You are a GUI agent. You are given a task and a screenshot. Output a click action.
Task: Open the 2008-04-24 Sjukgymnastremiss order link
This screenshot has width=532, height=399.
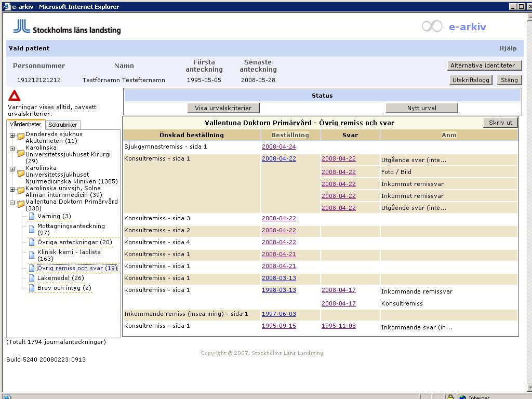point(279,147)
